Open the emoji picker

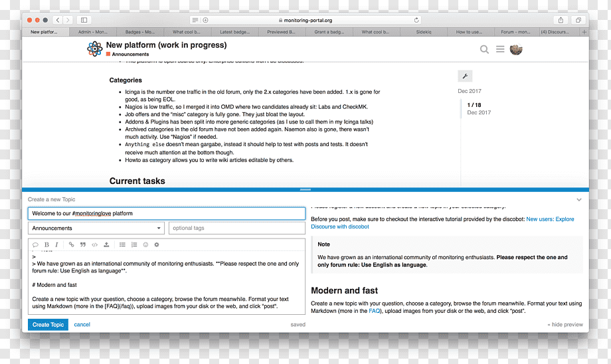[x=145, y=244]
